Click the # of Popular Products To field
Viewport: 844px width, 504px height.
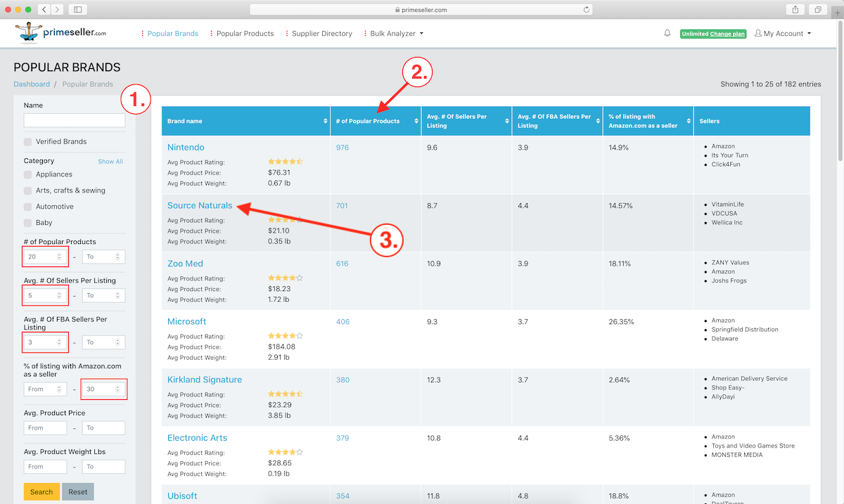(x=103, y=257)
